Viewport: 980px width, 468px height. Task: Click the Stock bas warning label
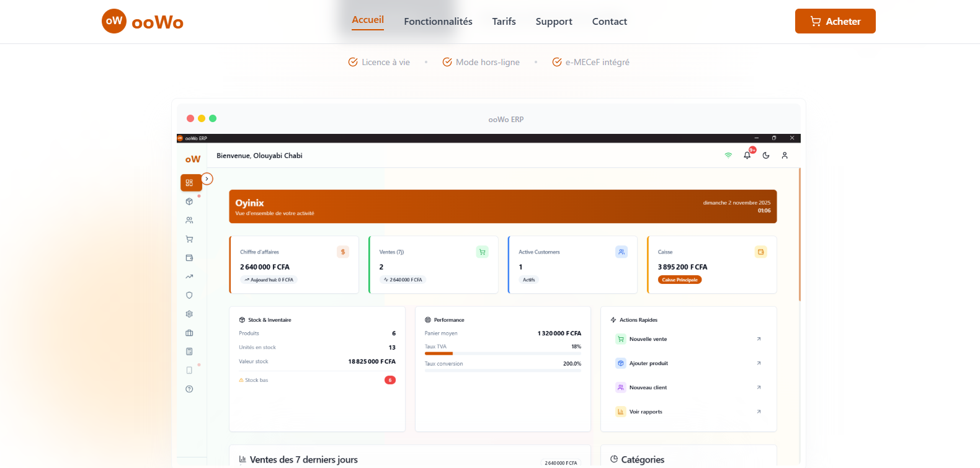click(x=256, y=380)
